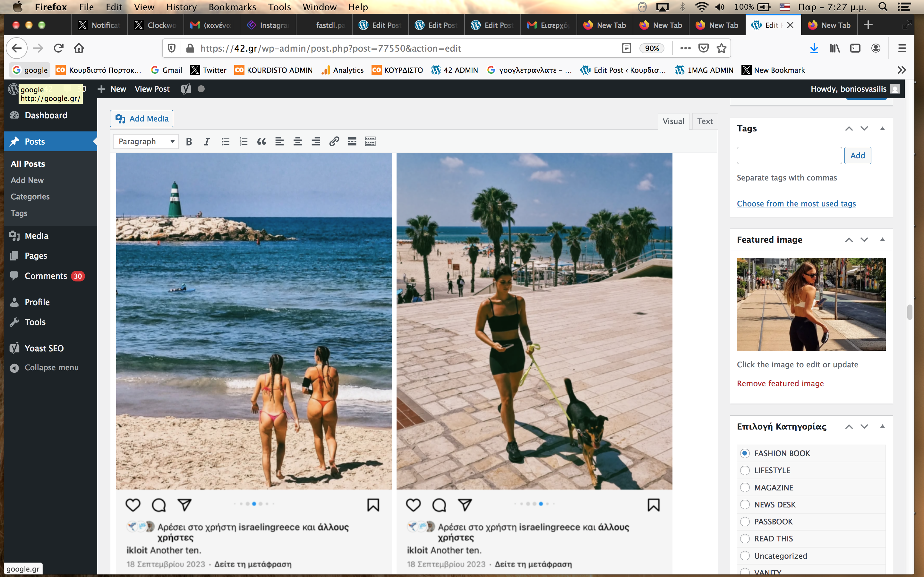The height and width of the screenshot is (577, 924).
Task: Open the Bookmarks menu in menu bar
Action: coord(232,7)
